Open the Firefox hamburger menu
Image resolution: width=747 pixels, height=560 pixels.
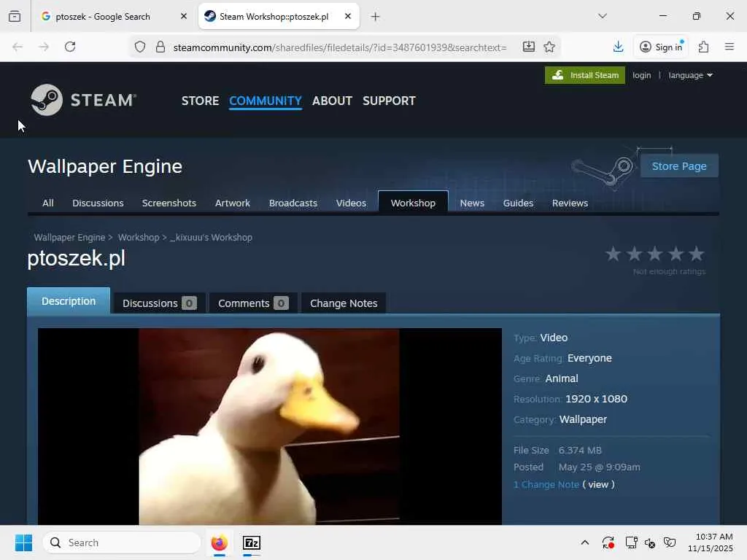(729, 47)
